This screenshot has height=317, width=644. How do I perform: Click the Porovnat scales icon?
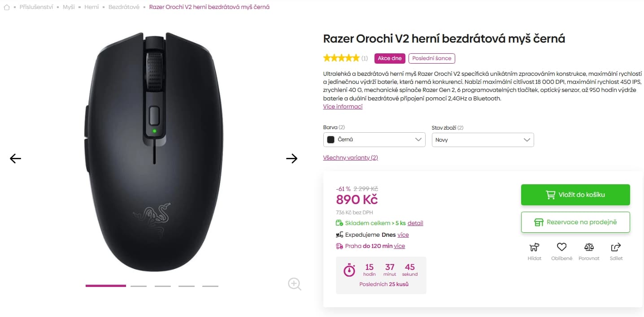coord(589,247)
